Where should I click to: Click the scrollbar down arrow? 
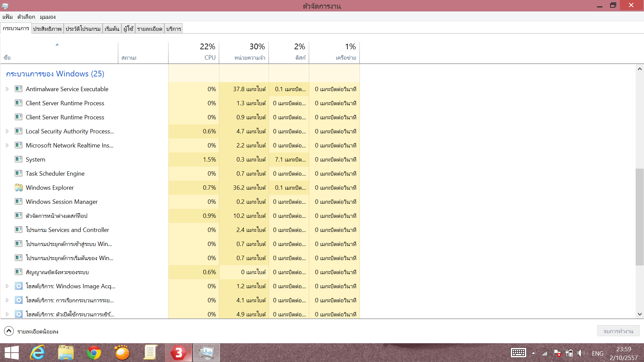(x=640, y=314)
